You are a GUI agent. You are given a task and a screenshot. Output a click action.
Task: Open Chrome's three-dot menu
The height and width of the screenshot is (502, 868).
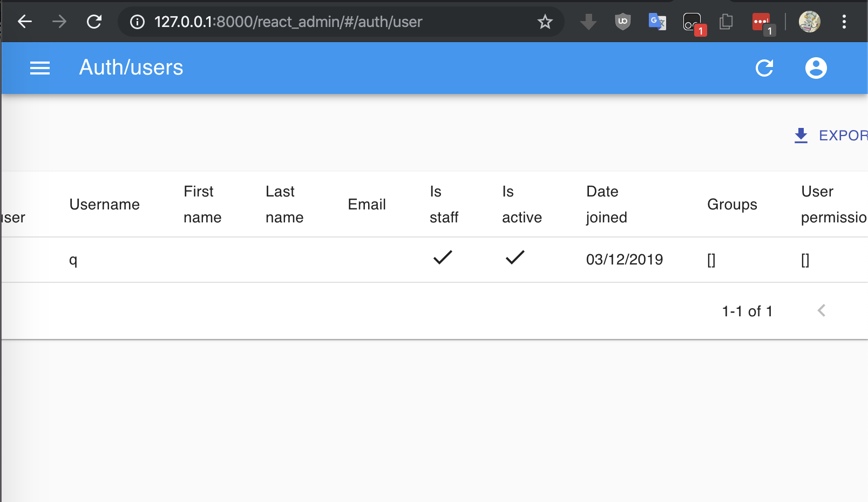coord(845,22)
